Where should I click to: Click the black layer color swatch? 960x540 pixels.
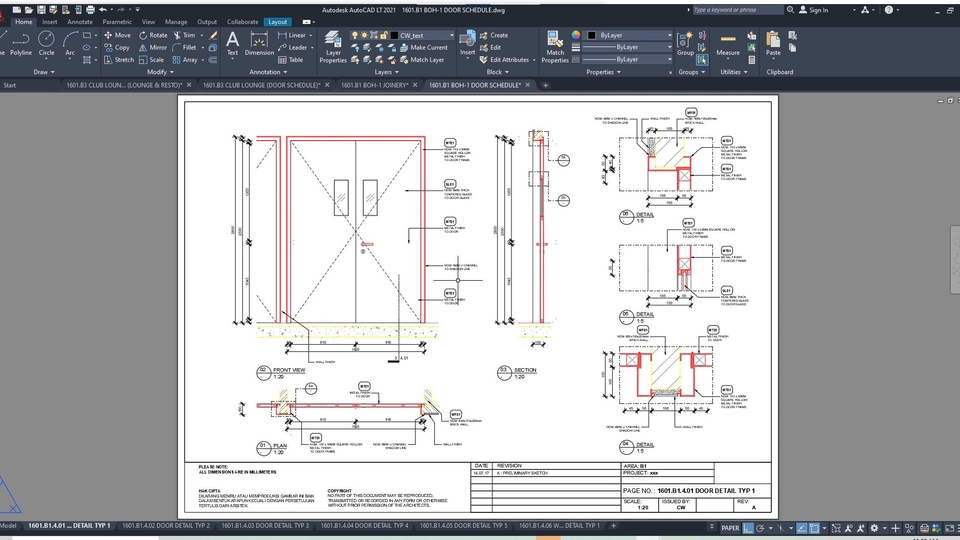394,36
